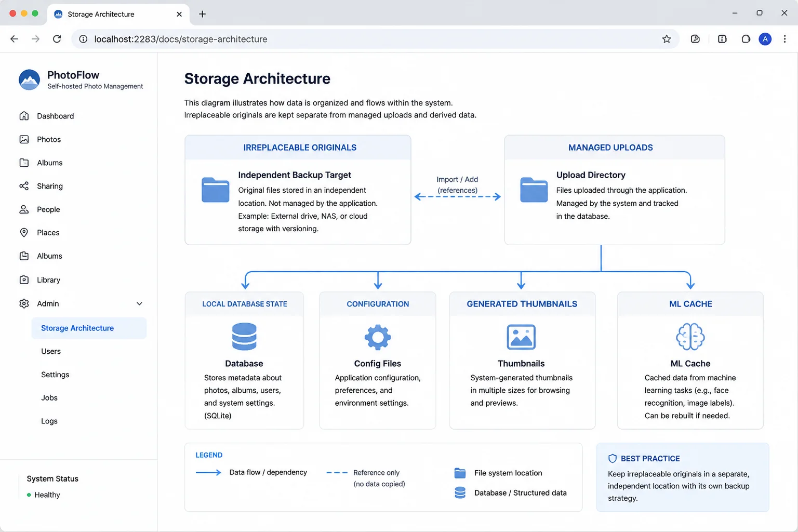Click the IRREPLACEABLE ORIGINALS card header

click(x=298, y=148)
